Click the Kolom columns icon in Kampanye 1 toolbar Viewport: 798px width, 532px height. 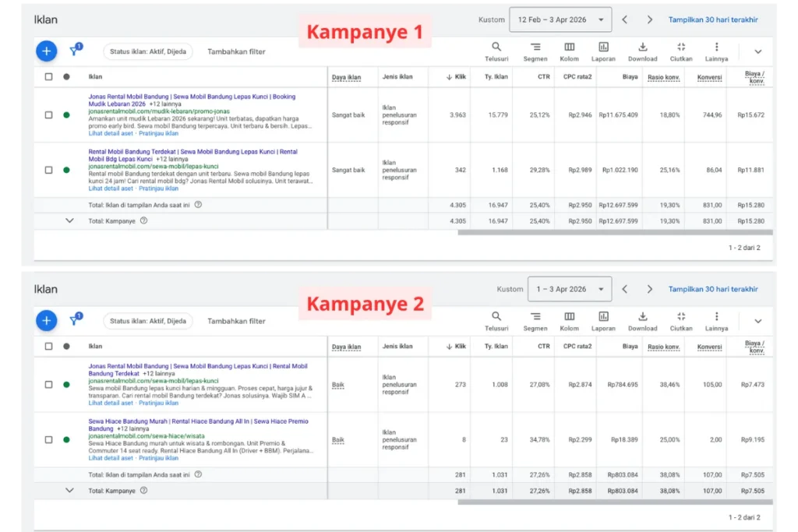click(x=570, y=48)
